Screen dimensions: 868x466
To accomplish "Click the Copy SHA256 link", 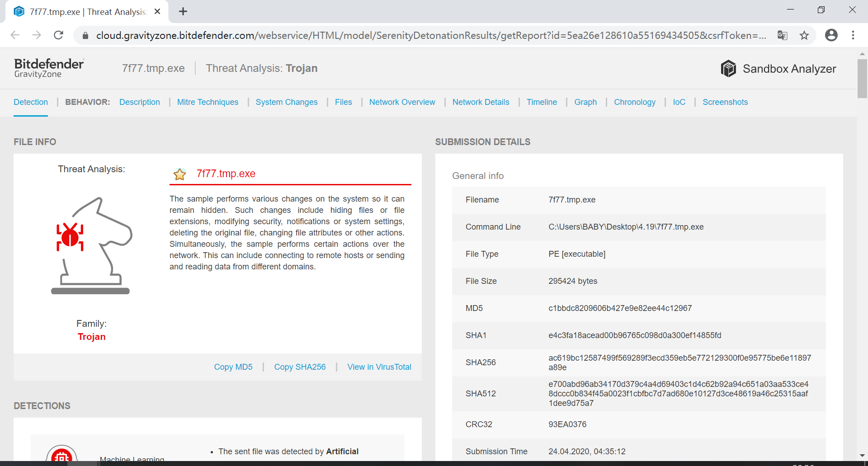I will tap(300, 367).
